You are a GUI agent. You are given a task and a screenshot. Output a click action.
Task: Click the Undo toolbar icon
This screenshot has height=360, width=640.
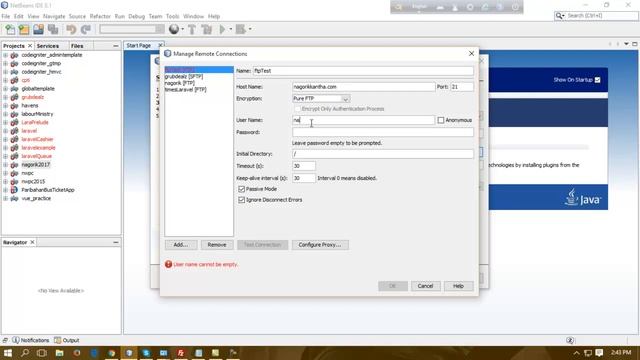click(71, 29)
